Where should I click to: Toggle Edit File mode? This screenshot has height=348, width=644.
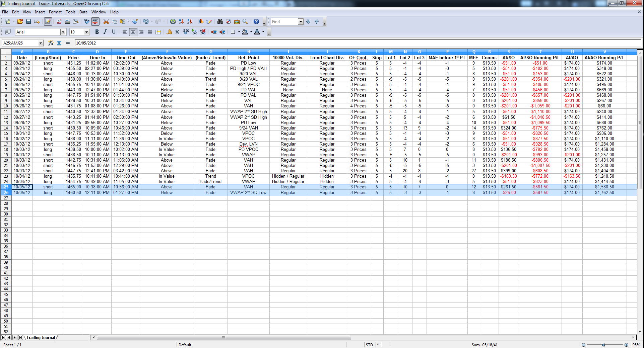[x=48, y=21]
